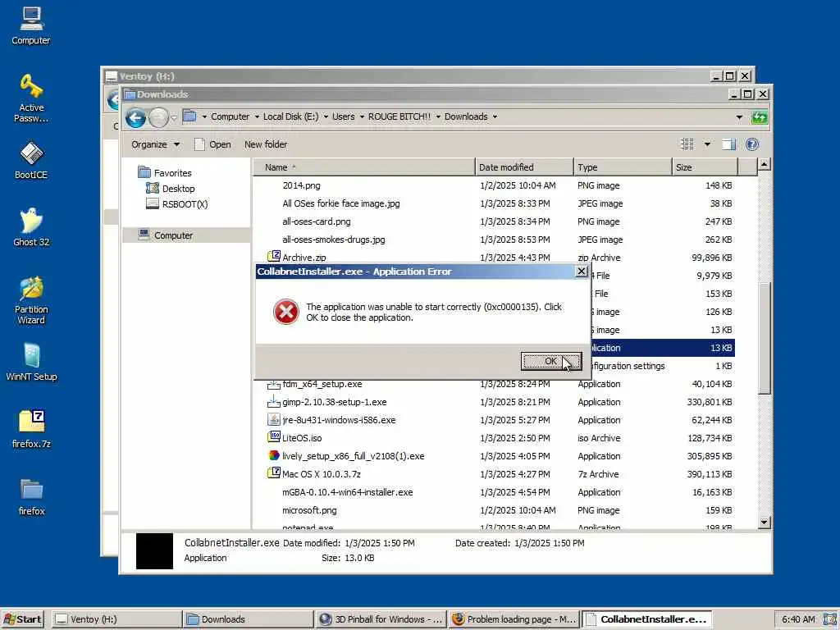Switch to Ventoy (H:) taskbar button
Viewport: 840px width, 630px height.
pyautogui.click(x=116, y=619)
